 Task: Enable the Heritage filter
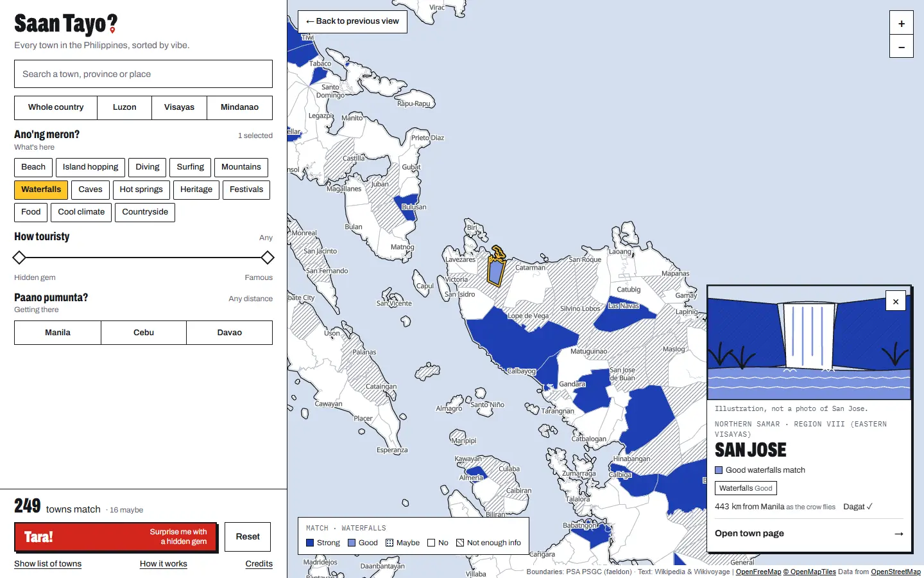(196, 189)
